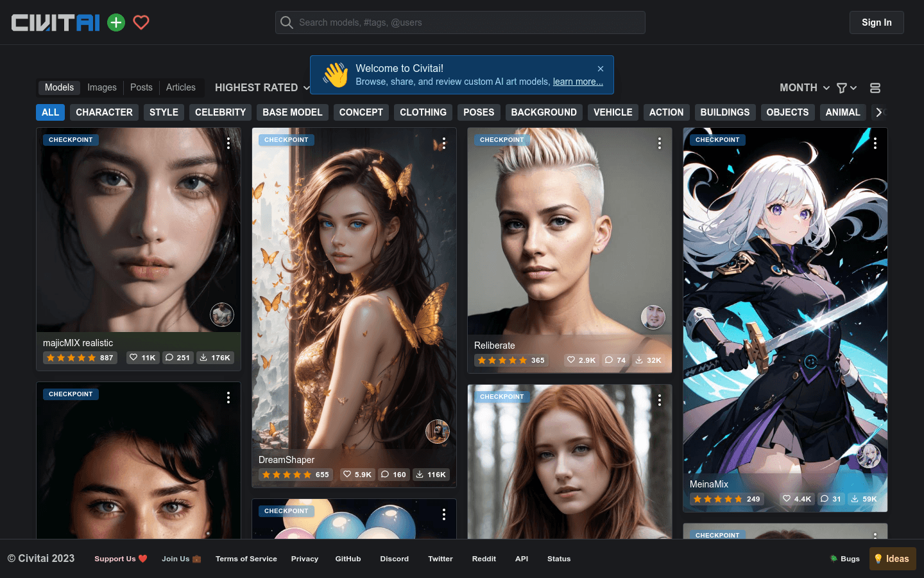The height and width of the screenshot is (578, 924).
Task: Switch to the Images tab
Action: coord(102,87)
